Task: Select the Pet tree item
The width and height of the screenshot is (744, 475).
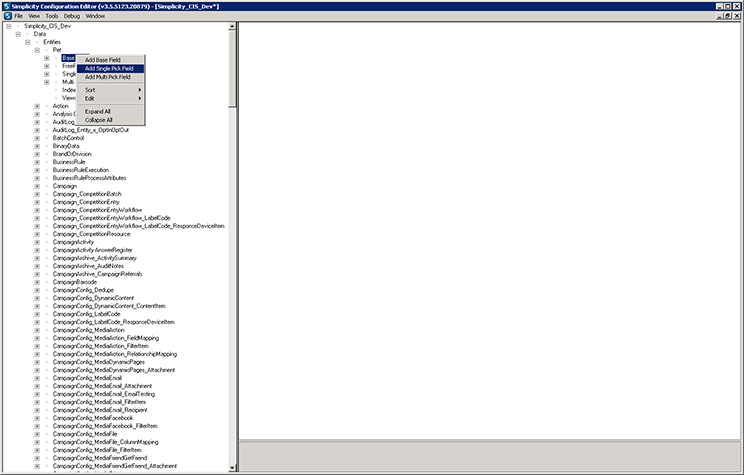Action: tap(57, 50)
